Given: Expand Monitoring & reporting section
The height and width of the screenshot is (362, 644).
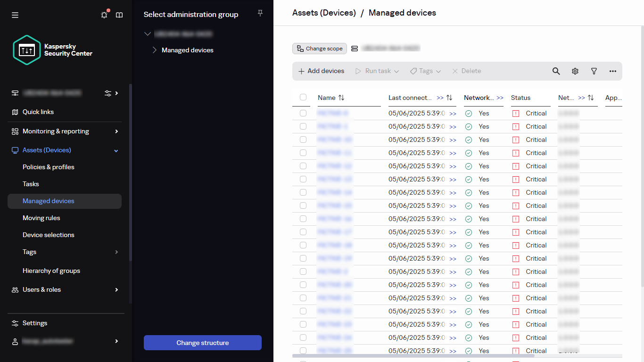Looking at the screenshot, I should point(116,132).
